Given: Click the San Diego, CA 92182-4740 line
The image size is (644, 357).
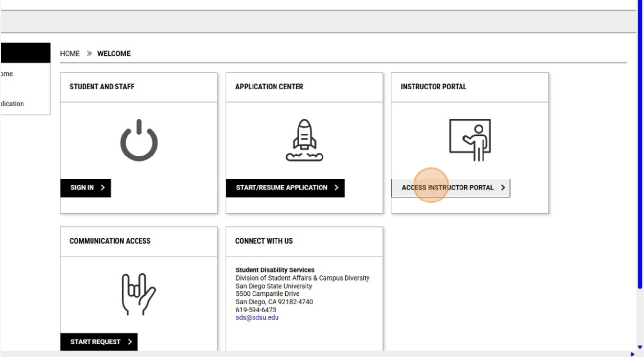Looking at the screenshot, I should pos(275,302).
